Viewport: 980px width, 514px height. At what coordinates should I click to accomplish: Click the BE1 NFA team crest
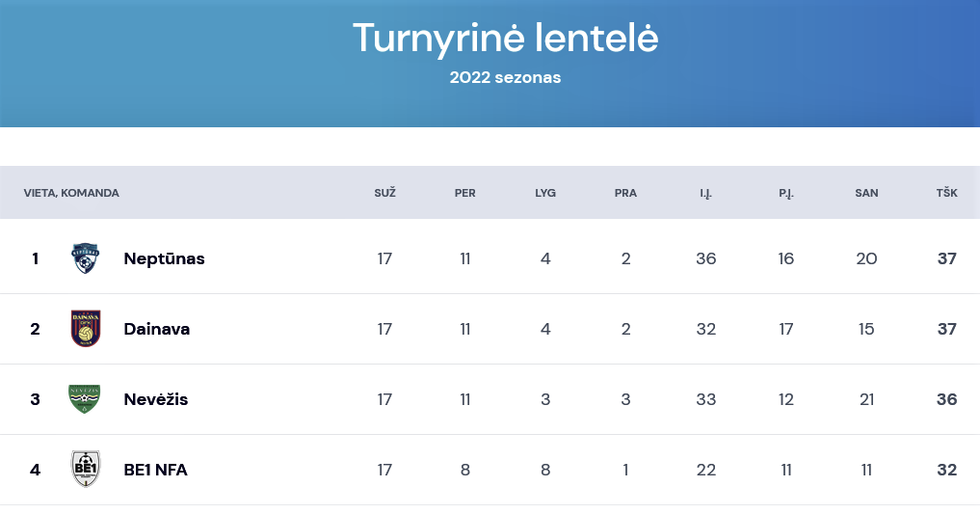[86, 469]
